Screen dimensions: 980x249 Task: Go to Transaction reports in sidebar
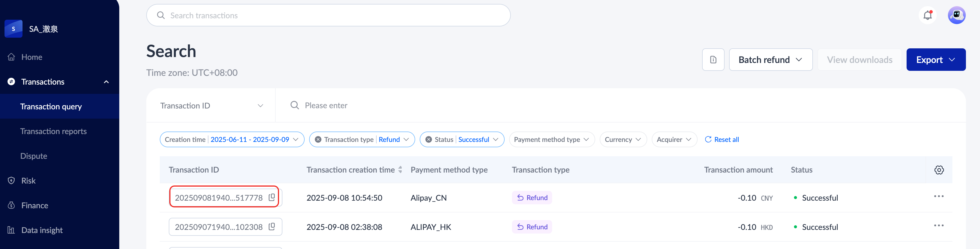pos(53,131)
